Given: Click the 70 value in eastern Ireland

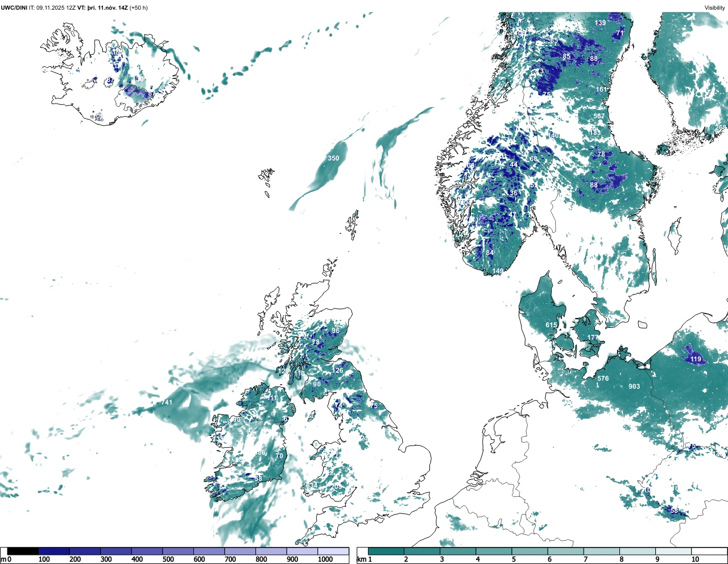Looking at the screenshot, I should click(x=279, y=456).
